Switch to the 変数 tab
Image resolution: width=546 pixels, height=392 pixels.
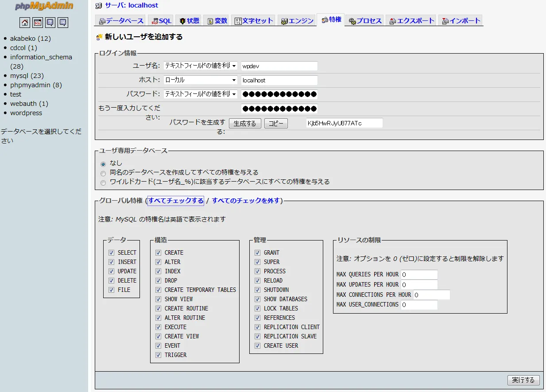(216, 20)
